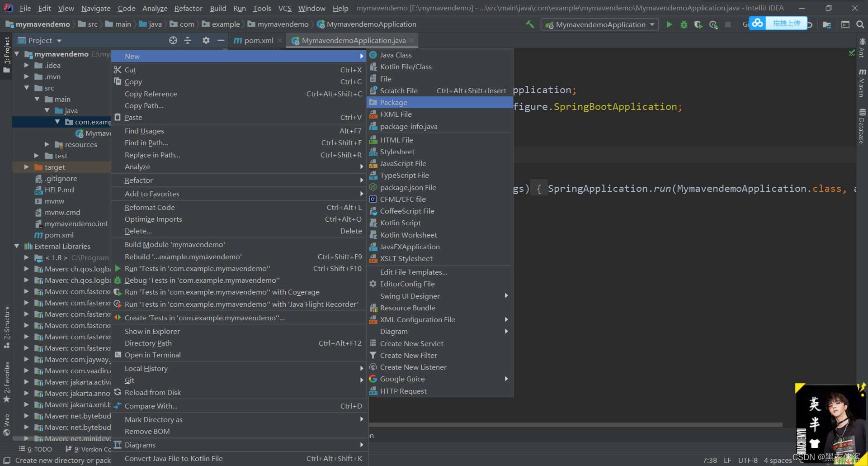Viewport: 868px width, 466px height.
Task: Click the example breadcrumb in navigation bar
Action: [221, 24]
